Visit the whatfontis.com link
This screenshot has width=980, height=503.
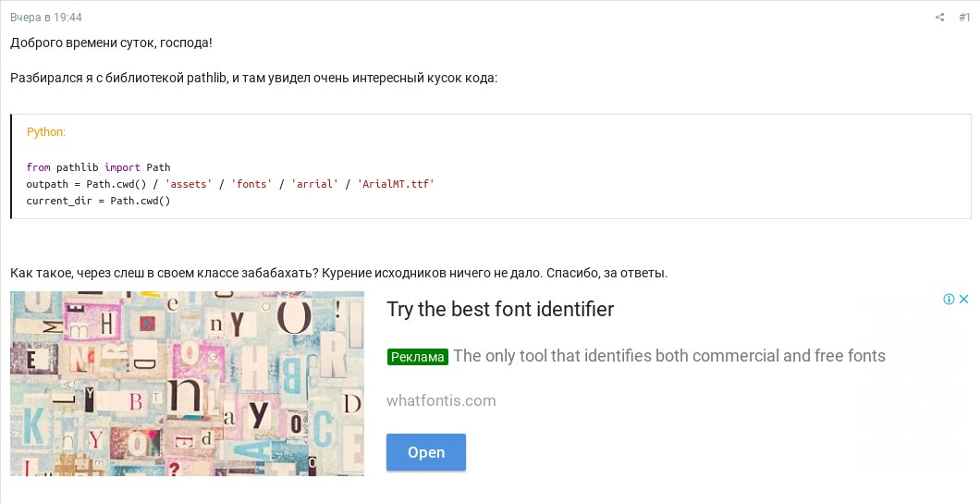pos(441,400)
